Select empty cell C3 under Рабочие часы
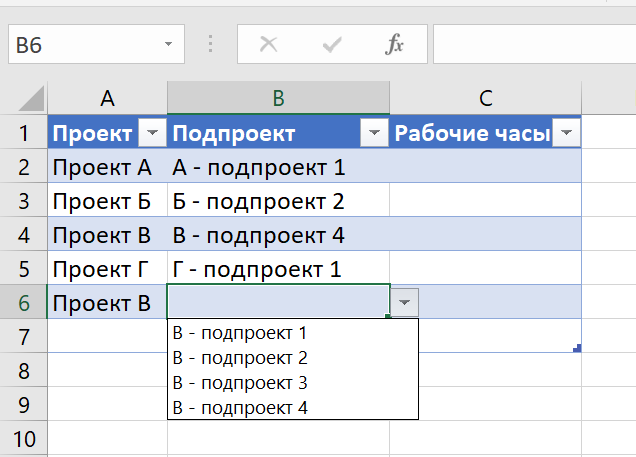 (x=486, y=201)
